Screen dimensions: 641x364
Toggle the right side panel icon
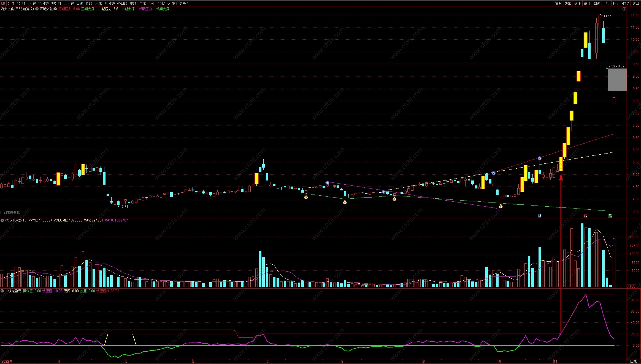[x=624, y=9]
